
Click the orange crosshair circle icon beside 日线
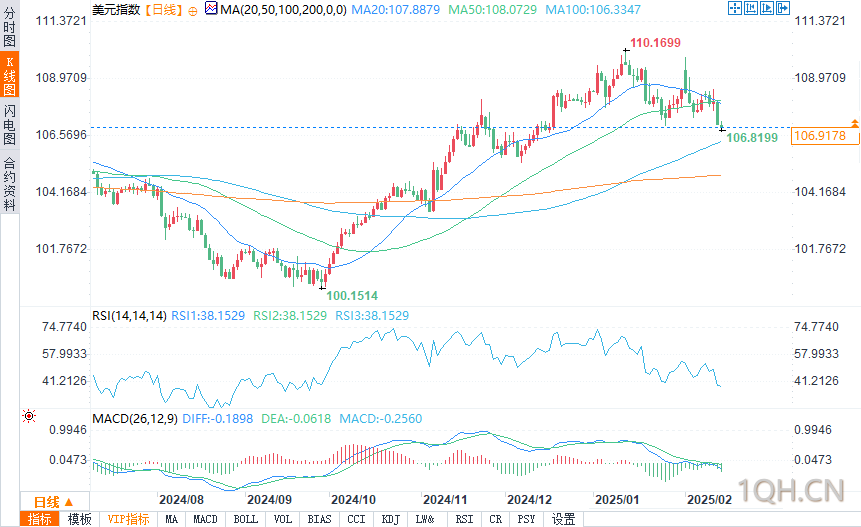[193, 11]
